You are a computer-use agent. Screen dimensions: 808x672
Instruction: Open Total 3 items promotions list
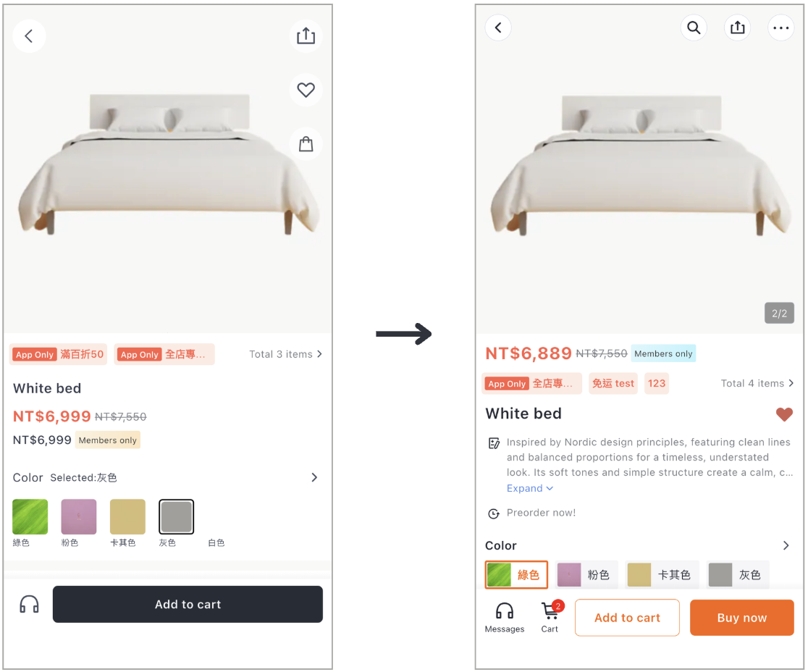point(285,354)
